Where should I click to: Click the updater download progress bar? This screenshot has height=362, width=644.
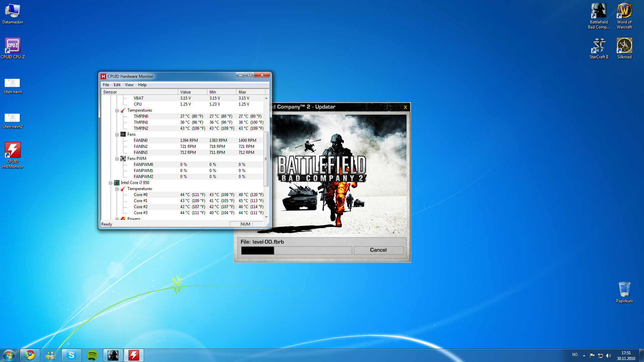(x=297, y=250)
